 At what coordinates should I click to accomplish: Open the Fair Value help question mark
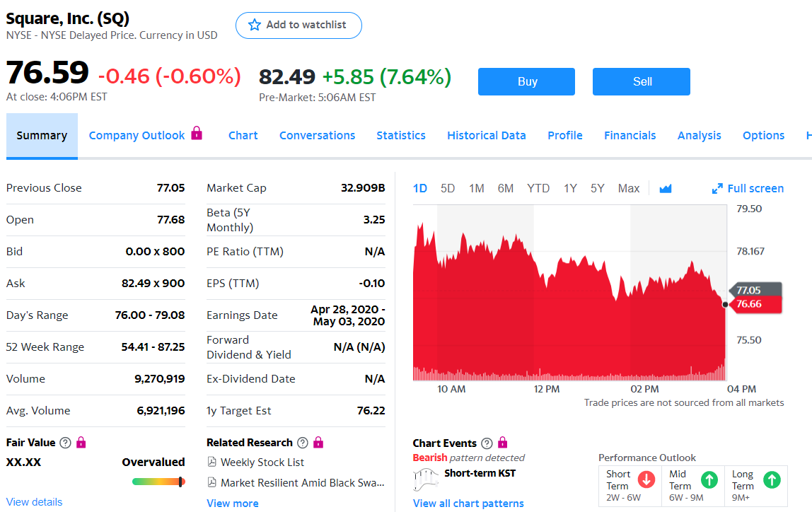click(x=65, y=443)
